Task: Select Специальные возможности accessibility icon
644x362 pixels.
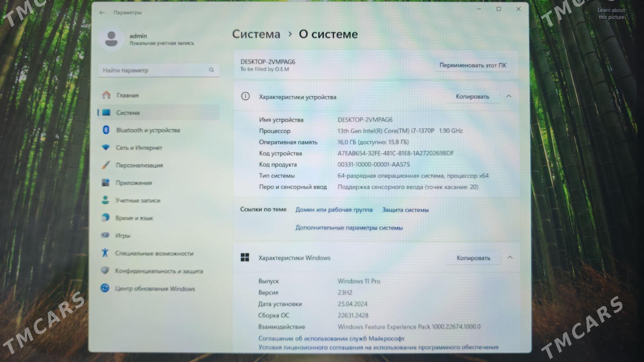Action: pos(105,253)
